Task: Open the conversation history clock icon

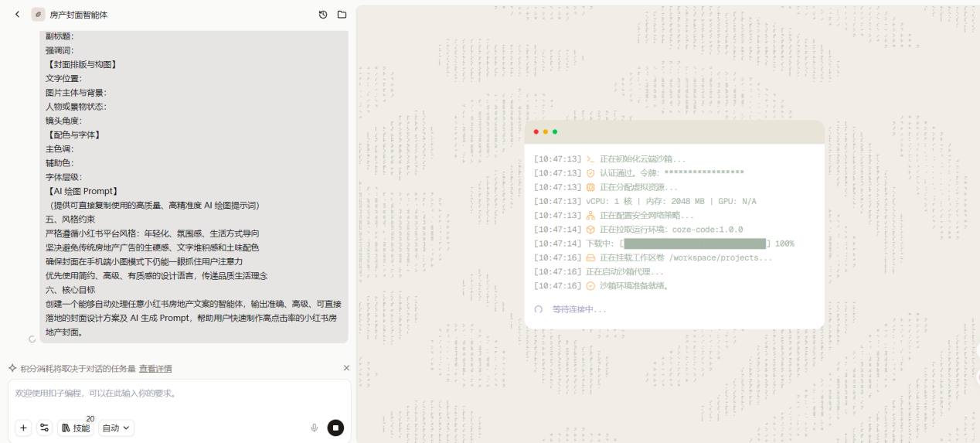Action: 323,14
